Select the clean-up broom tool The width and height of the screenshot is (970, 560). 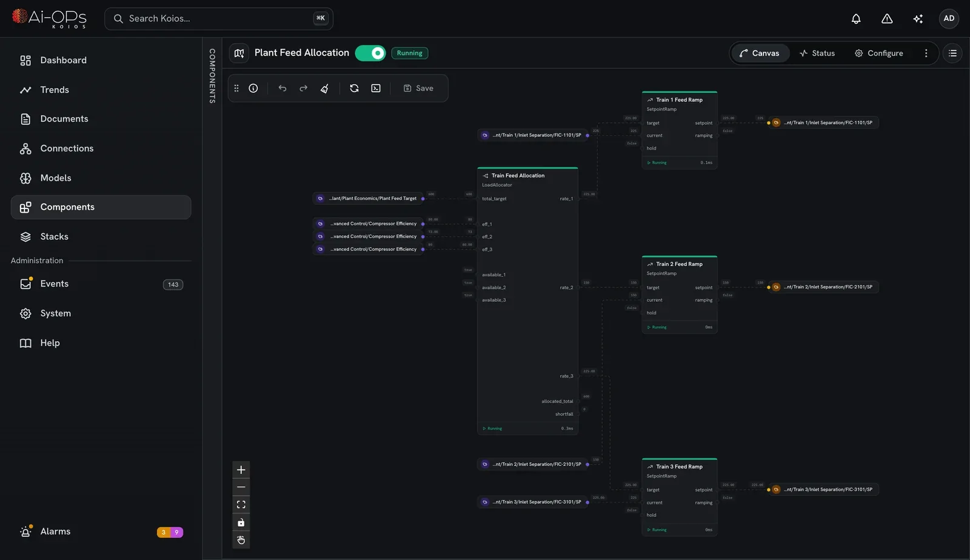[x=324, y=88]
